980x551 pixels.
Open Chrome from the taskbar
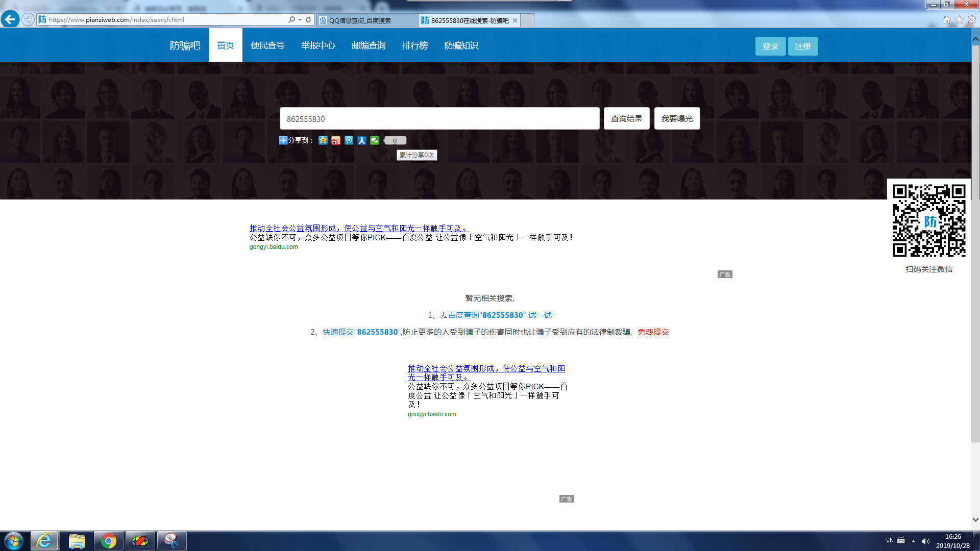(x=108, y=541)
